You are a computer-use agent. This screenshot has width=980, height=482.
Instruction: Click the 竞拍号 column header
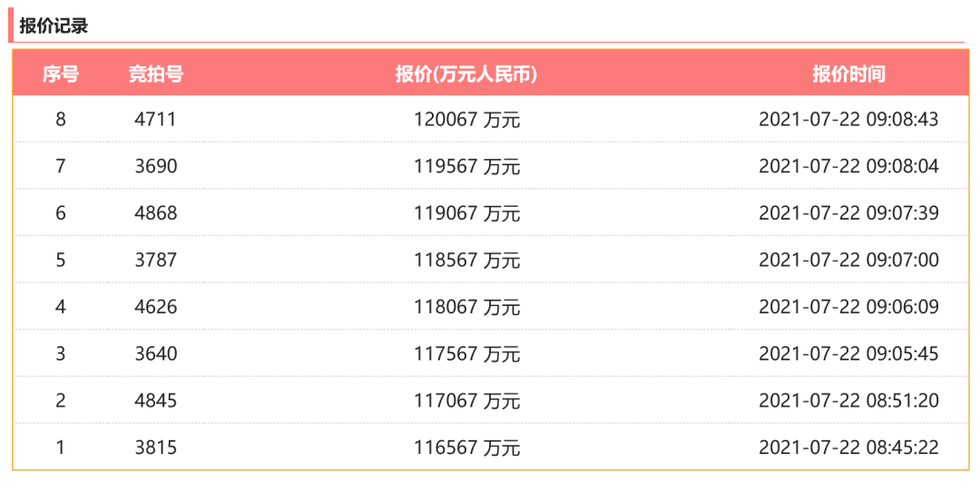(155, 74)
